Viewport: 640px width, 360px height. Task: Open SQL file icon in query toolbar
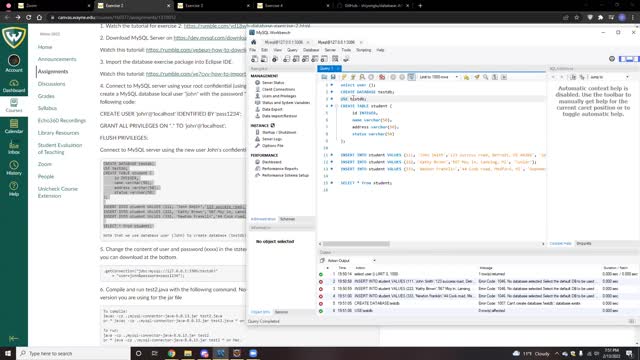pyautogui.click(x=324, y=77)
